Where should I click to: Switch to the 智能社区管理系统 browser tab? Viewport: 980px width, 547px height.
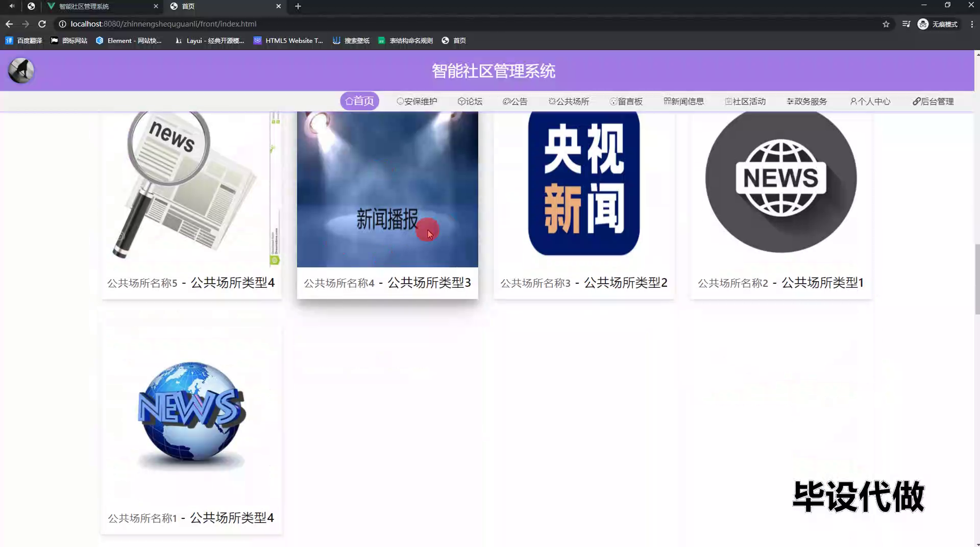(x=102, y=7)
